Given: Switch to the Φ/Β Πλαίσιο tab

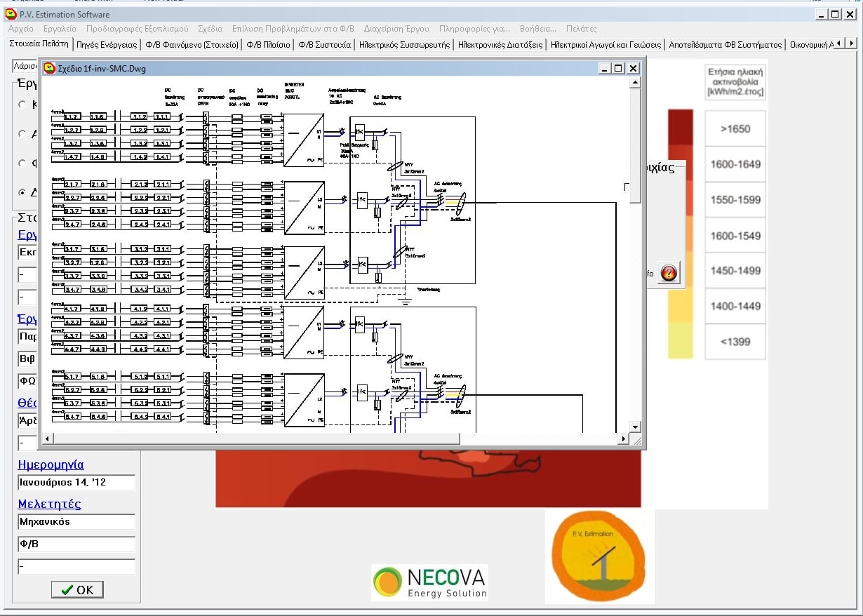Looking at the screenshot, I should [x=268, y=44].
